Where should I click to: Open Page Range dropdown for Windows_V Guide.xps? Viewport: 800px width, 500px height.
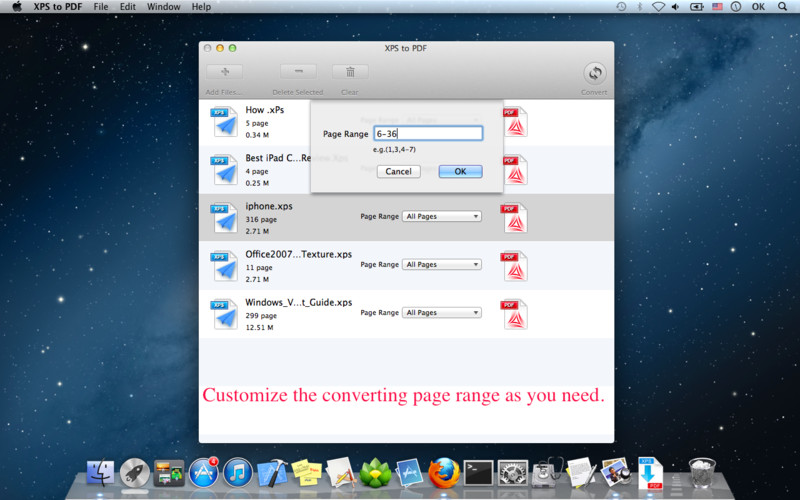coord(442,312)
